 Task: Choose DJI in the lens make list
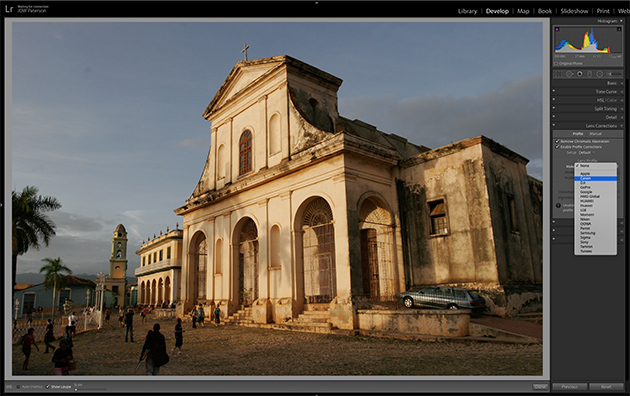(x=595, y=183)
